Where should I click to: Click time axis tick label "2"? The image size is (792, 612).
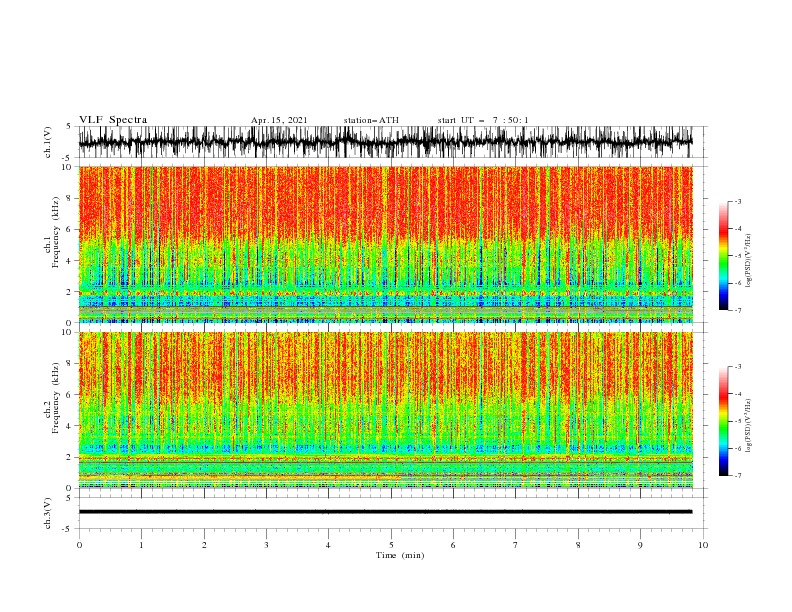[x=204, y=545]
